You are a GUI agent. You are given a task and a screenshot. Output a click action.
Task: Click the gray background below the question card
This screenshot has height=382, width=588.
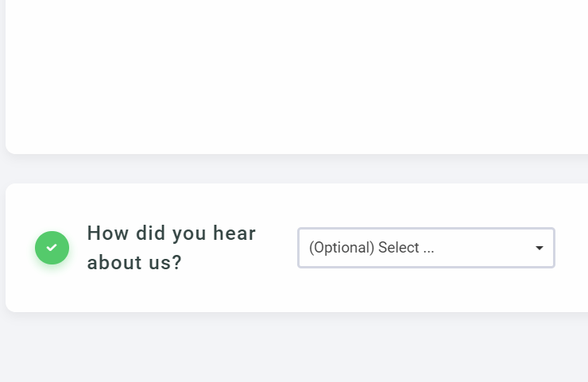click(294, 349)
